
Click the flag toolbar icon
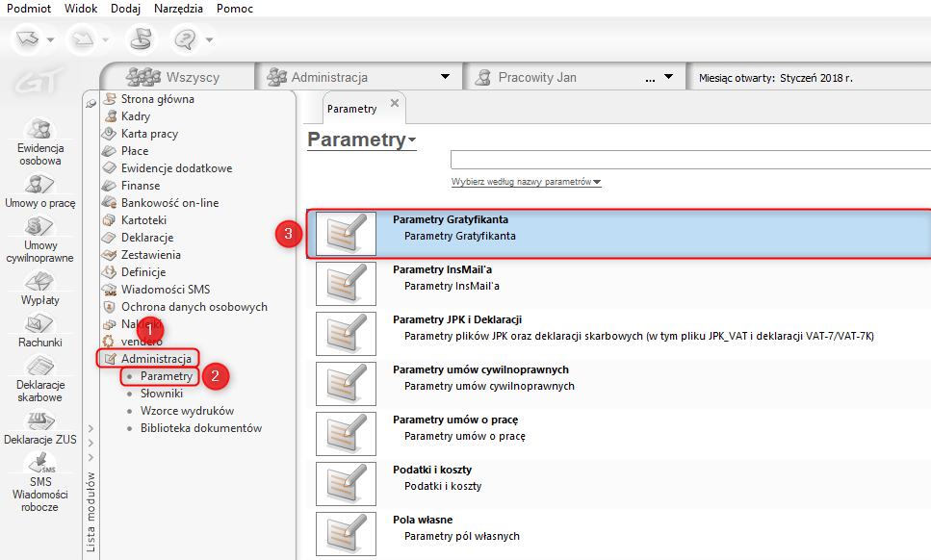click(142, 39)
